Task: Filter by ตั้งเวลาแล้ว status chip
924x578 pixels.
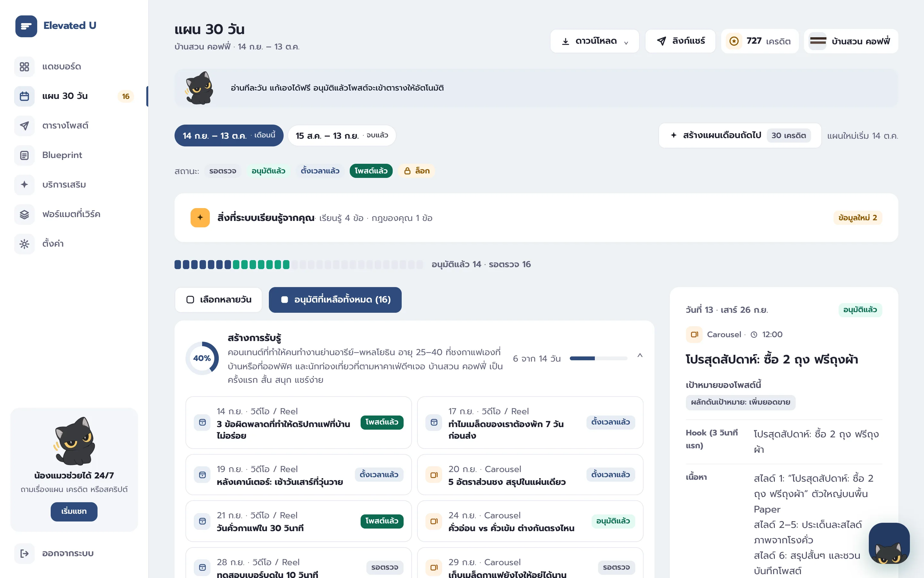Action: pyautogui.click(x=320, y=171)
